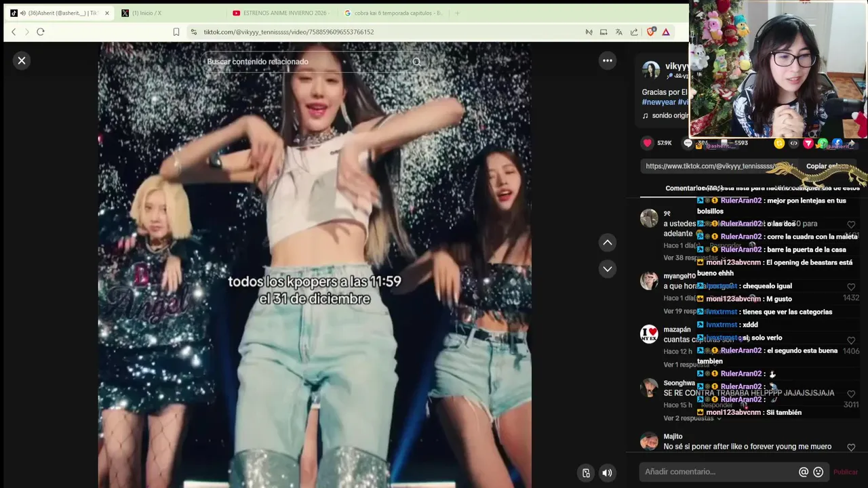The width and height of the screenshot is (868, 488).
Task: Mute the video with the speaker icon
Action: [608, 473]
